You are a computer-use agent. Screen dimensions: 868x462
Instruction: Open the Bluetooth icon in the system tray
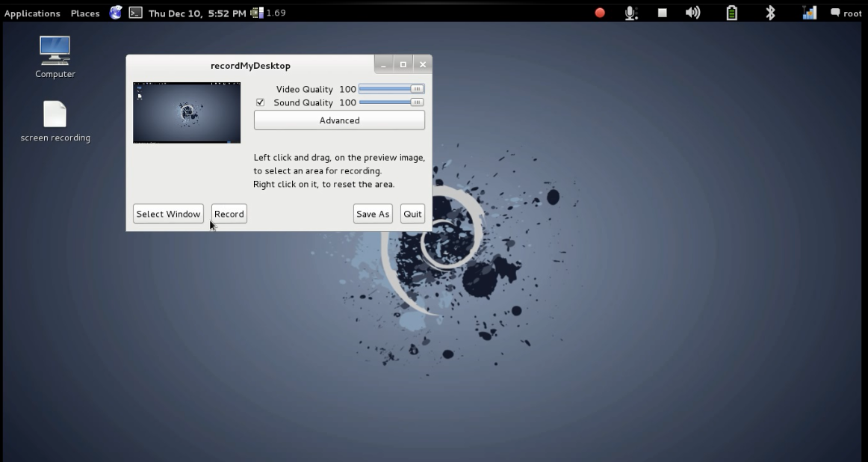tap(770, 13)
